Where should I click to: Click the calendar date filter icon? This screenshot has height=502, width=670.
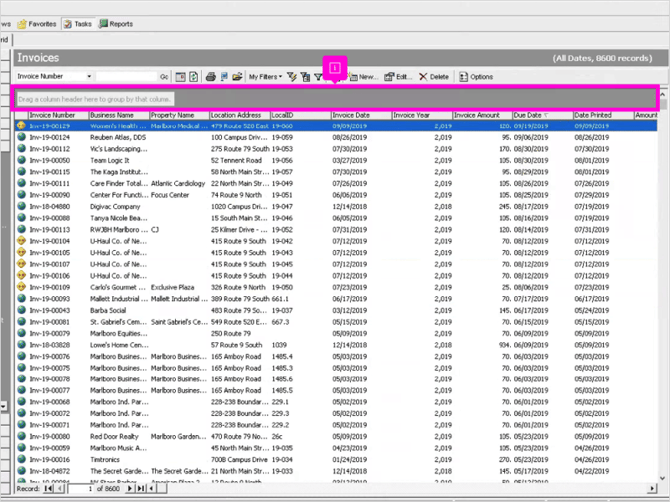pyautogui.click(x=180, y=77)
